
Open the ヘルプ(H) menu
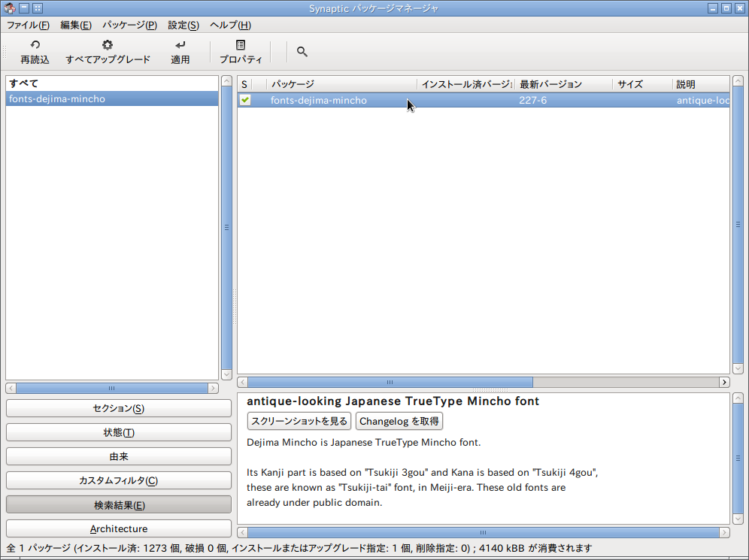pos(230,25)
